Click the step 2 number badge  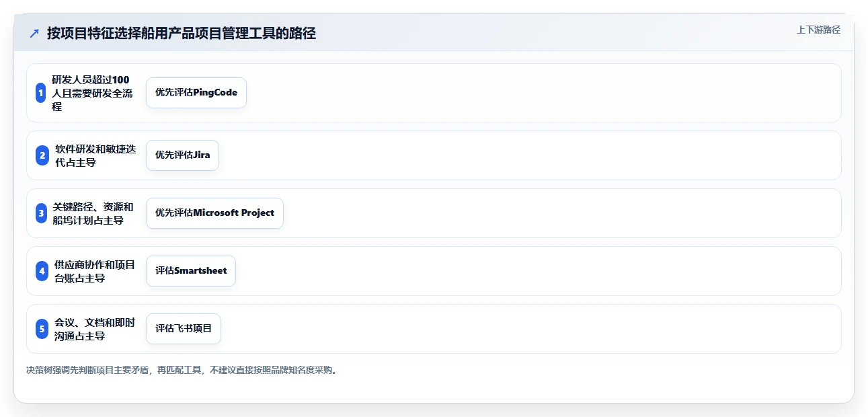coord(42,155)
